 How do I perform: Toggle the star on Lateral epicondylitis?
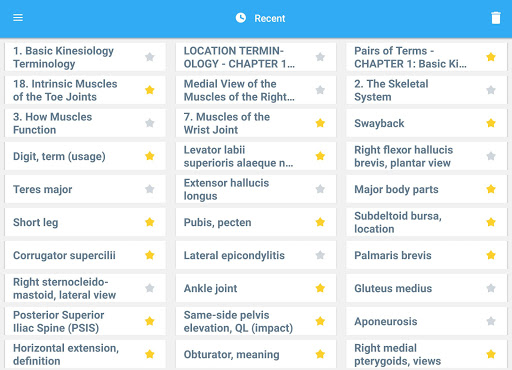pyautogui.click(x=320, y=255)
